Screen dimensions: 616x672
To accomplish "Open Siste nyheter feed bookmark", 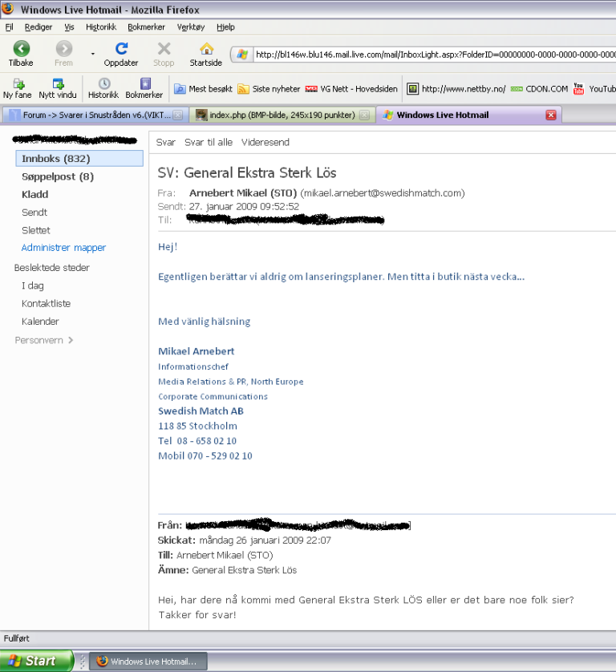I will tap(269, 89).
